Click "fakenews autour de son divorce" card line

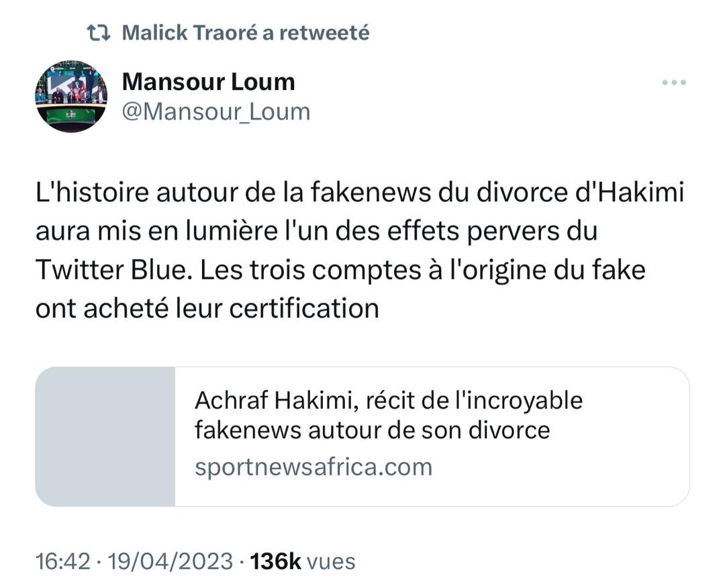point(372,430)
